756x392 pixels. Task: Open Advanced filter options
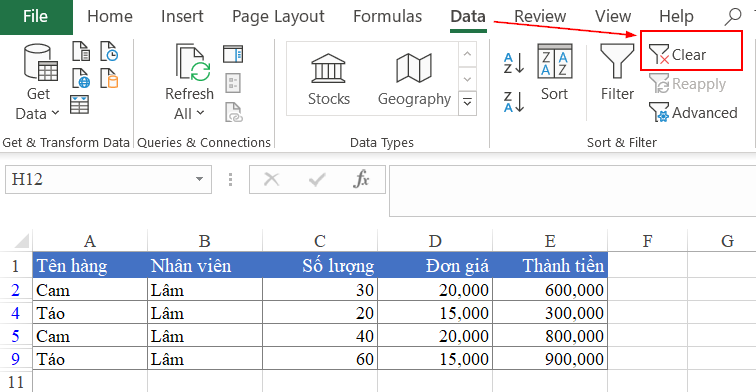click(x=693, y=113)
